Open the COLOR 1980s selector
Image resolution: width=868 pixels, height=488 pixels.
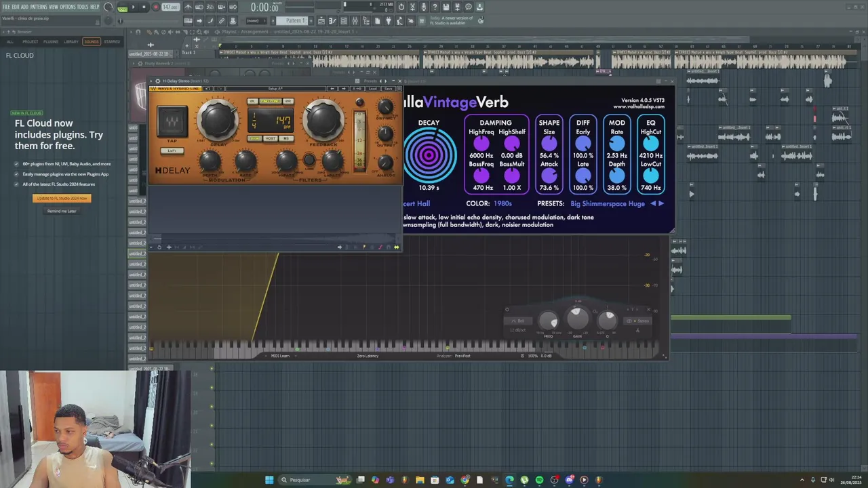(x=502, y=203)
